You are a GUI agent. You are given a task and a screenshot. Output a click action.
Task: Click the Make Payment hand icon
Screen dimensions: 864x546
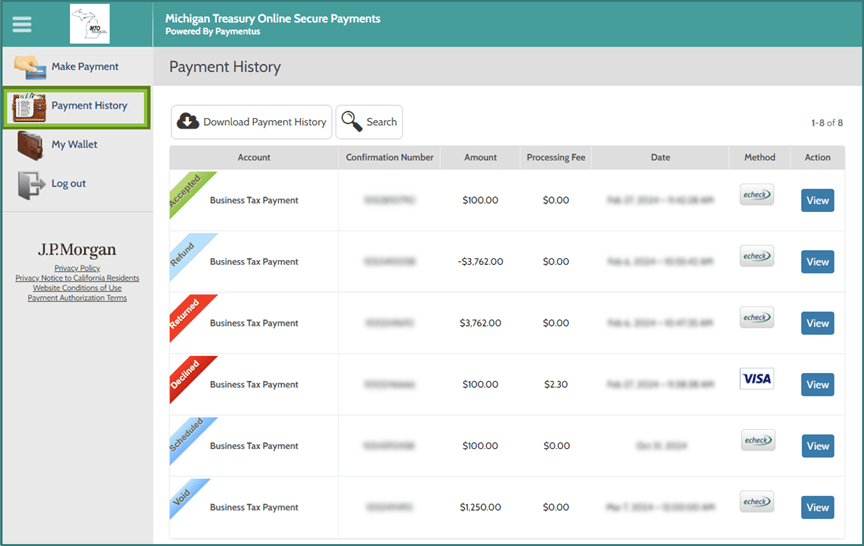tap(30, 67)
